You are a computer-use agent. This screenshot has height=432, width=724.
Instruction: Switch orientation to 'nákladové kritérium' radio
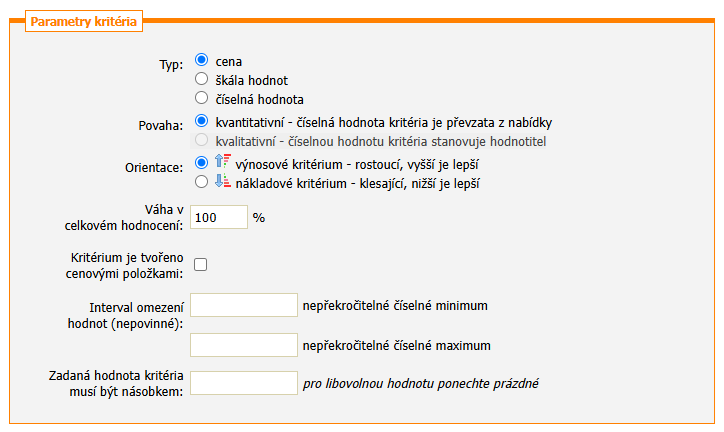point(201,182)
